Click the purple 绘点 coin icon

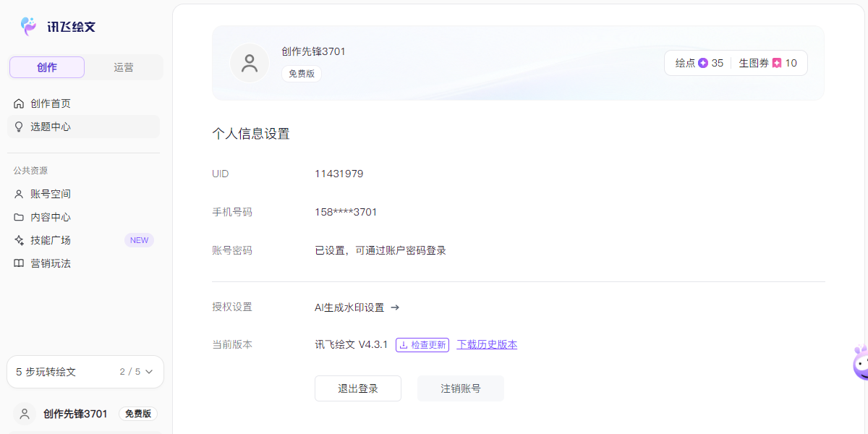click(x=703, y=63)
